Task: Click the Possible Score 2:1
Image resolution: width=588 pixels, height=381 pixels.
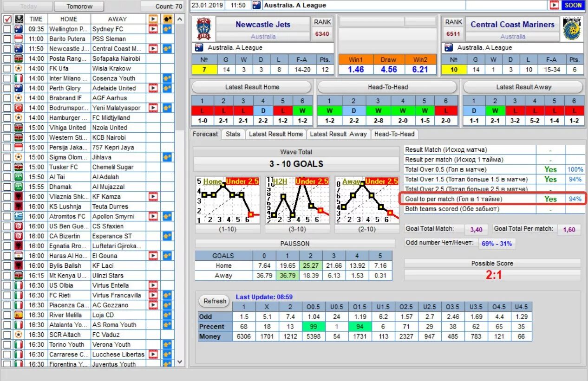Action: coord(493,275)
